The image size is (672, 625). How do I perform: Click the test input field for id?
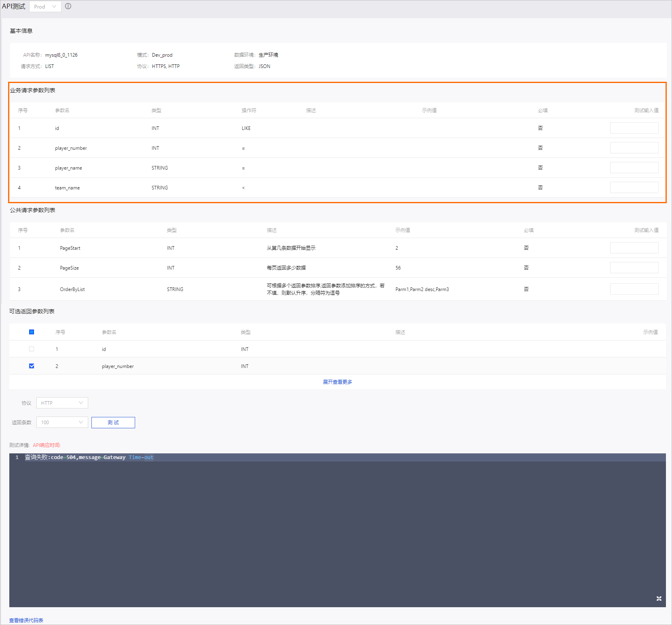(x=634, y=128)
